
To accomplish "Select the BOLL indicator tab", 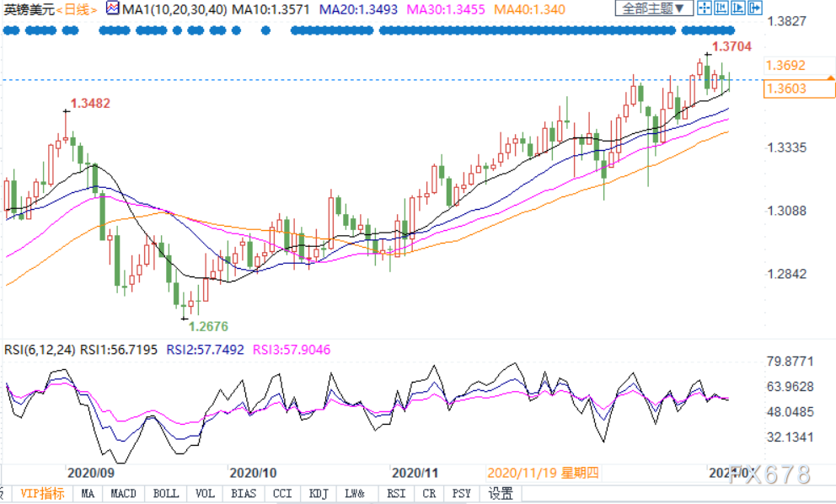I will [x=165, y=494].
